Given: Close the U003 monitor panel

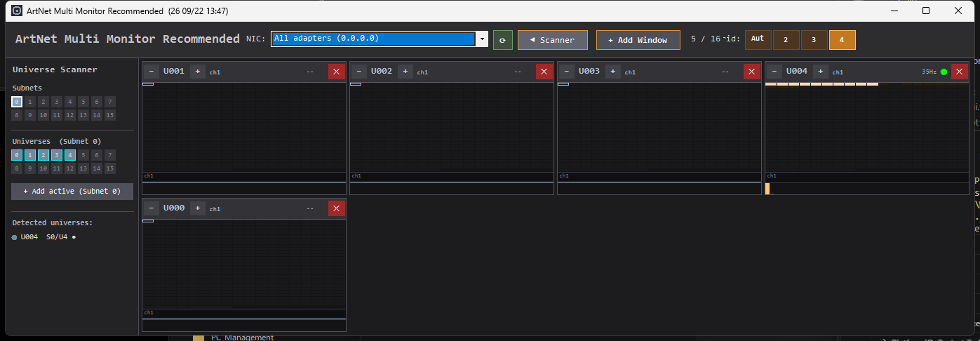Looking at the screenshot, I should coord(751,72).
